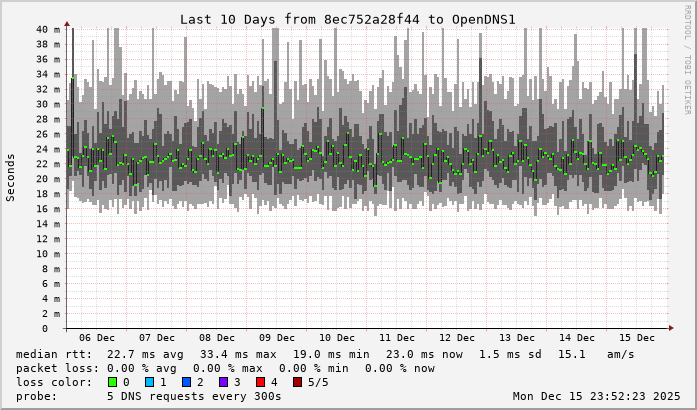Click the 40 m y-axis tick label
The image size is (697, 410).
point(47,29)
